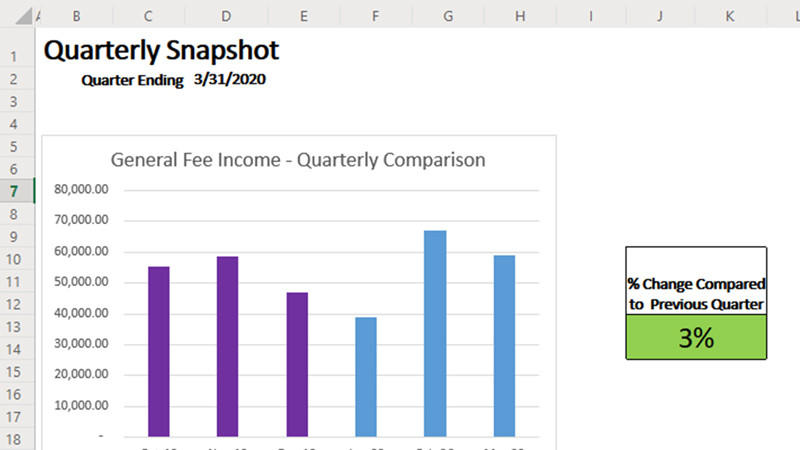Select row 2 header
Screen dimensions: 800x450
coord(14,79)
